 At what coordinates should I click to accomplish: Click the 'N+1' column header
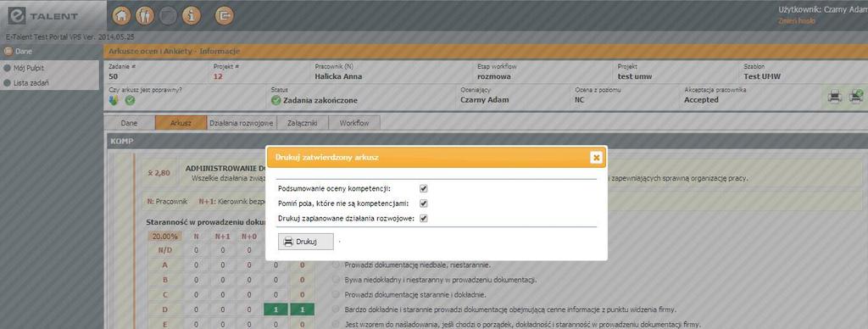coord(223,237)
